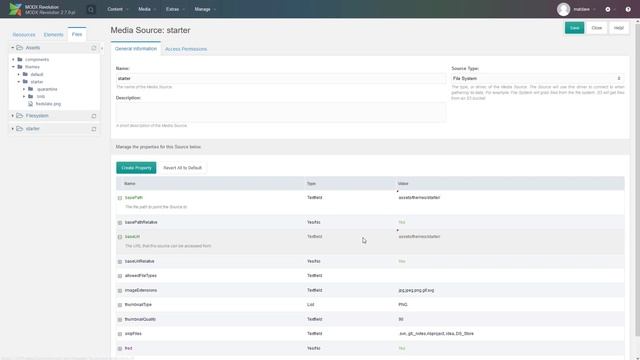Click Create Property button
Image resolution: width=640 pixels, height=360 pixels.
point(136,168)
